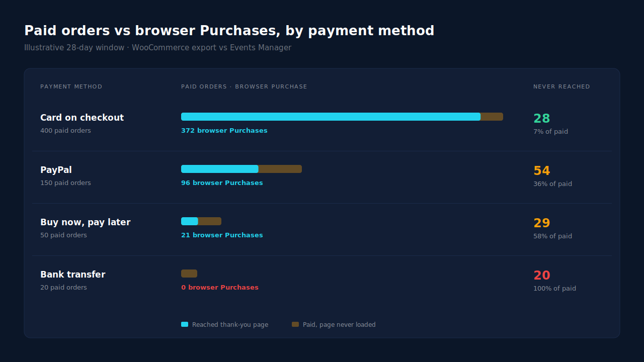Click the '372 browser Purchases' label

click(x=224, y=131)
